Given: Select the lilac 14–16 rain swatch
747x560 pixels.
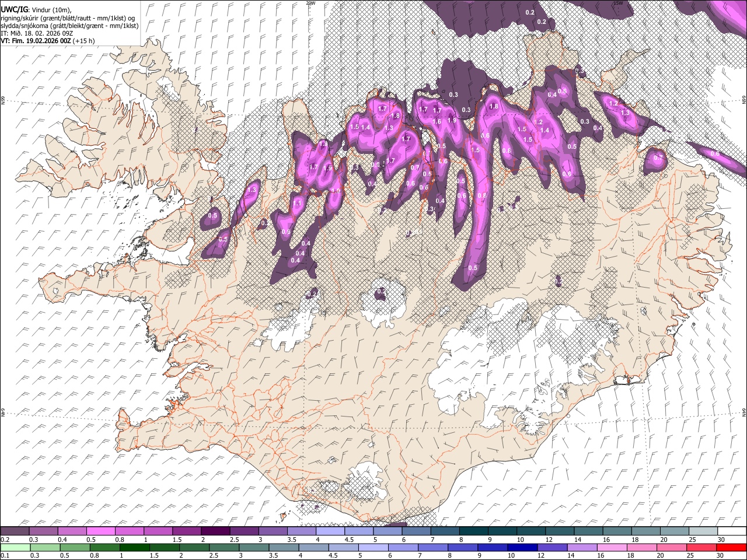Looking at the screenshot, I should tap(582, 547).
